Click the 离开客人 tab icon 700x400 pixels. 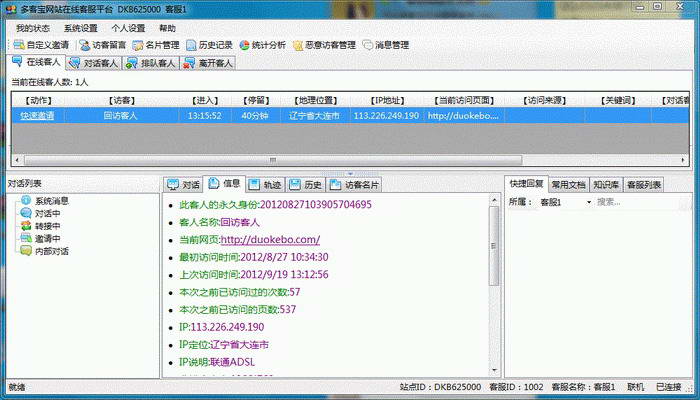coord(189,63)
